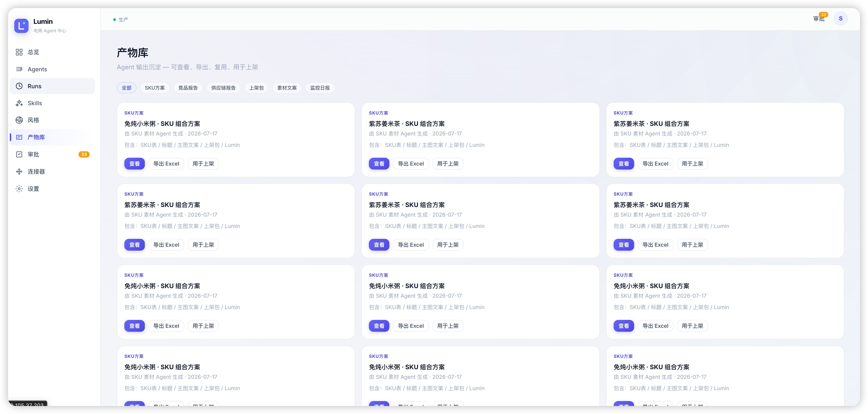The width and height of the screenshot is (868, 414).
Task: Click 用于上架 on top-row middle 紫苏姜米茶 card
Action: click(x=448, y=164)
